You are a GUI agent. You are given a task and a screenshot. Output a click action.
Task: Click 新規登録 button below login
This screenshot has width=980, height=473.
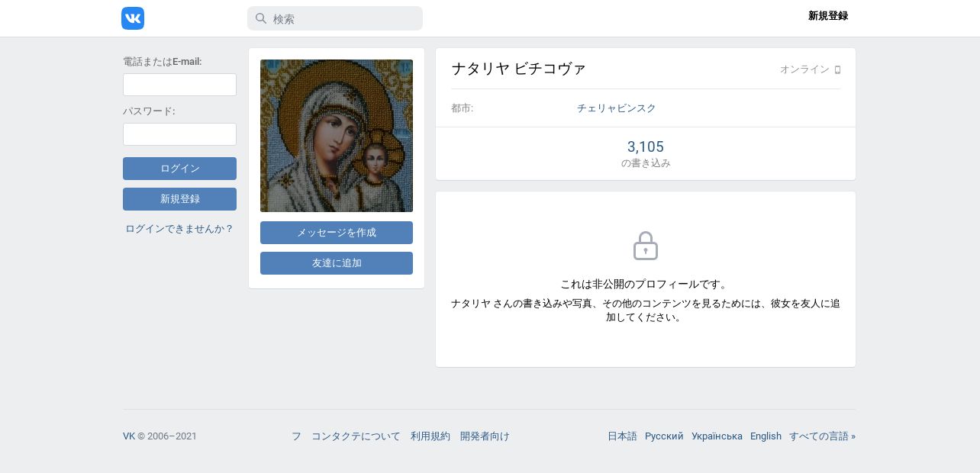pos(179,199)
